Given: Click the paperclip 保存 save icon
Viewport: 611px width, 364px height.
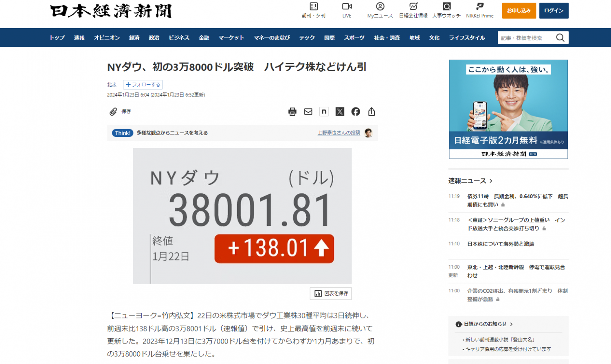Looking at the screenshot, I should (113, 112).
